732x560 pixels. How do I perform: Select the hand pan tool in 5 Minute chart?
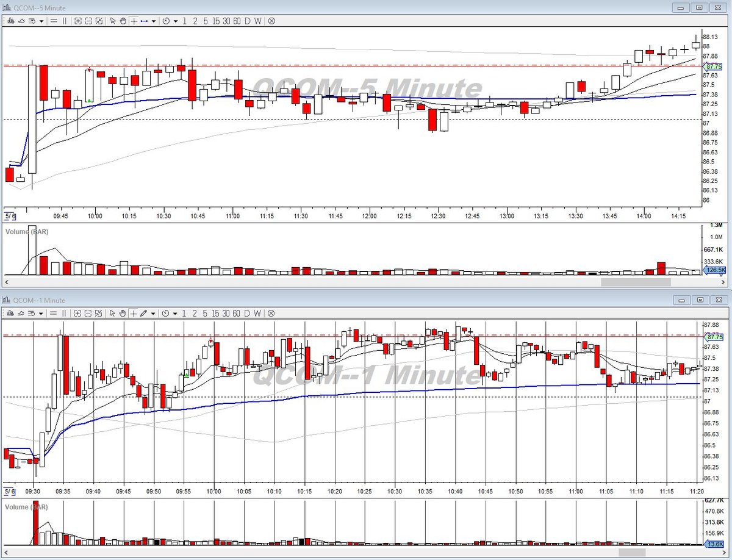[123, 21]
